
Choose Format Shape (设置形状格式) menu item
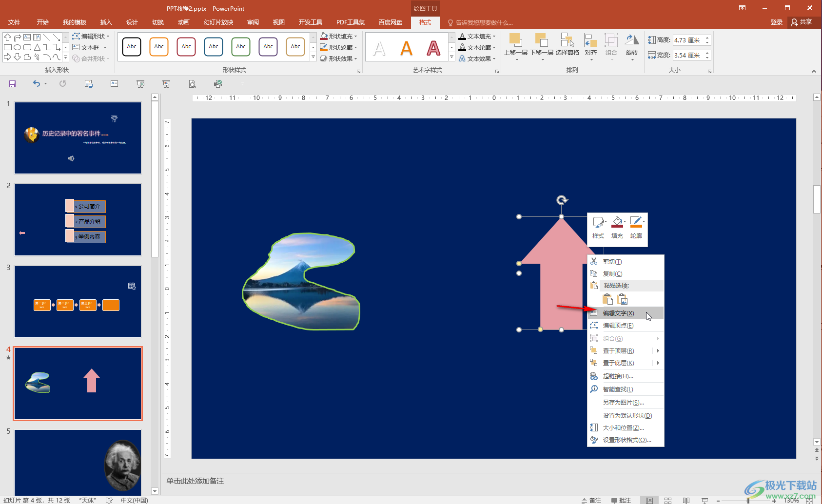[626, 440]
